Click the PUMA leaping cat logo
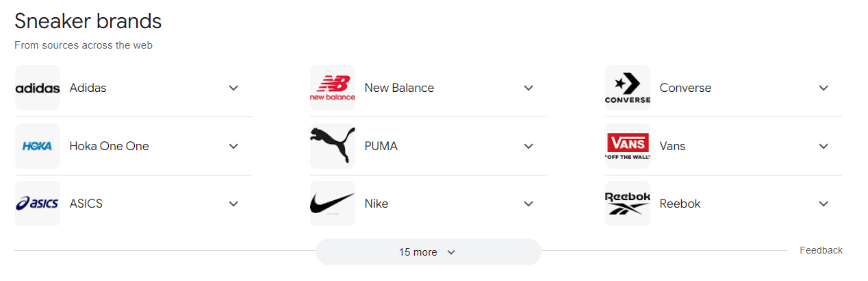Image resolution: width=868 pixels, height=281 pixels. click(x=332, y=146)
